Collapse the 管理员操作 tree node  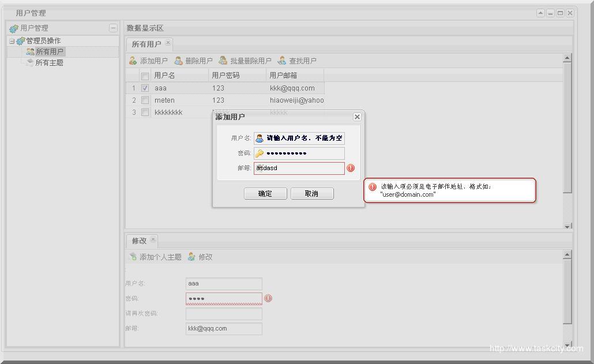click(12, 41)
